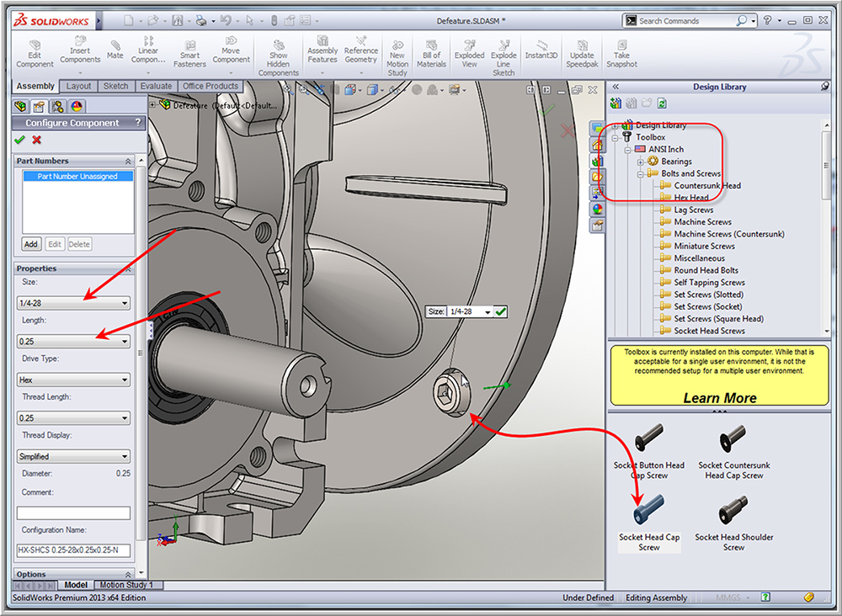The height and width of the screenshot is (616, 842).
Task: Open the Smart Fasteners tool
Action: [x=189, y=50]
